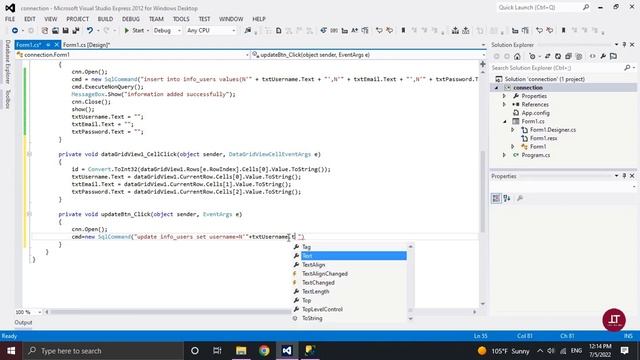Expand Form1.Designer.cs node

coord(513,130)
